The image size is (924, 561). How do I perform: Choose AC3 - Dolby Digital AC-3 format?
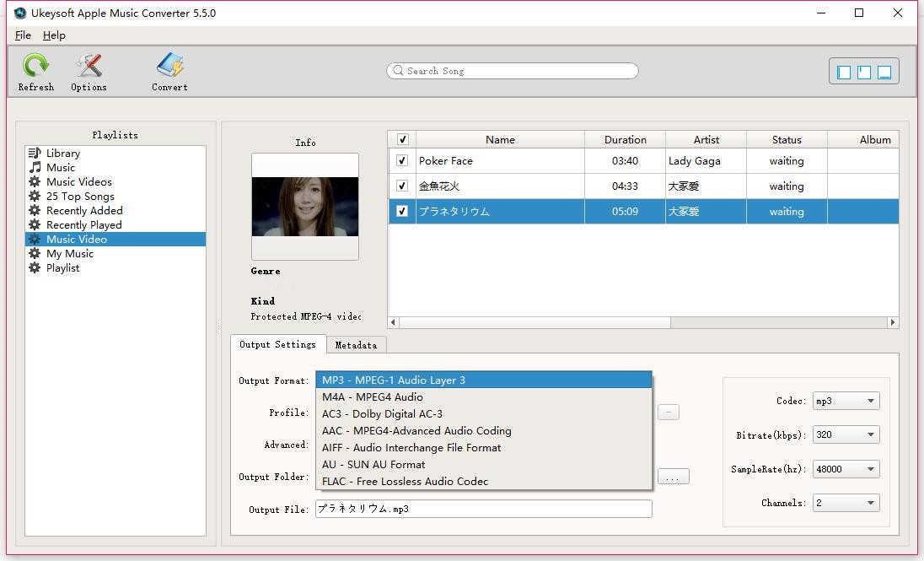pos(484,413)
